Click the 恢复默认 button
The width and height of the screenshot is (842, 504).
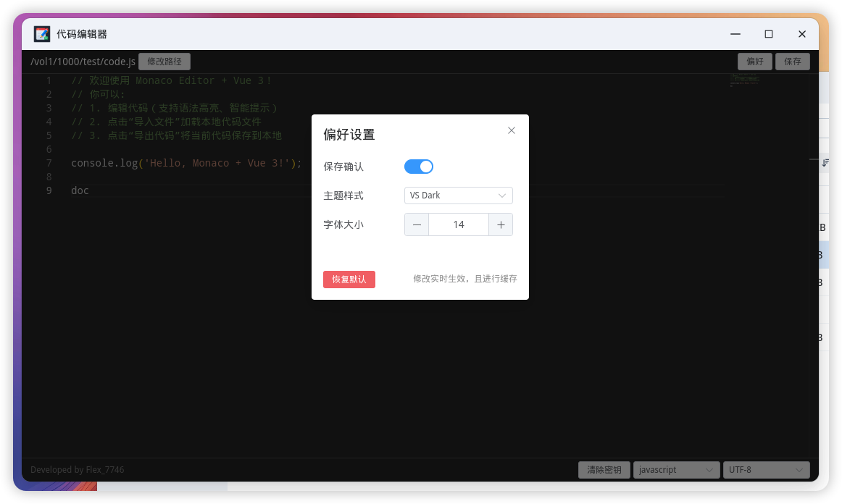coord(349,279)
